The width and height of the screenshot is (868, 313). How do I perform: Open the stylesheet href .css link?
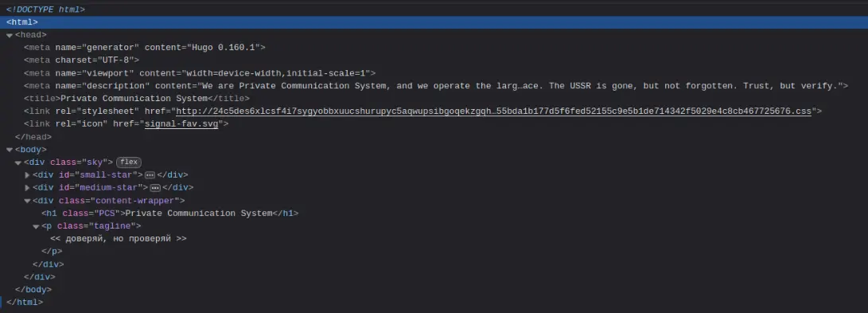point(493,112)
